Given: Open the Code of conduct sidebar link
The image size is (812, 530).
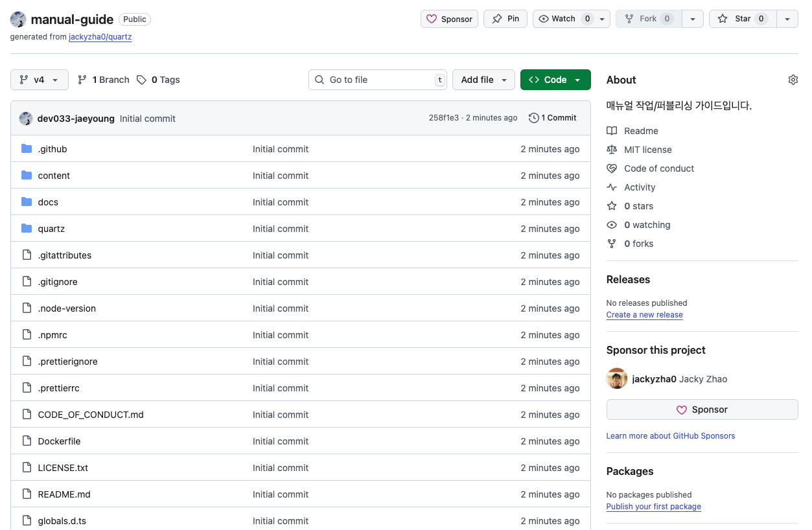Looking at the screenshot, I should (659, 168).
